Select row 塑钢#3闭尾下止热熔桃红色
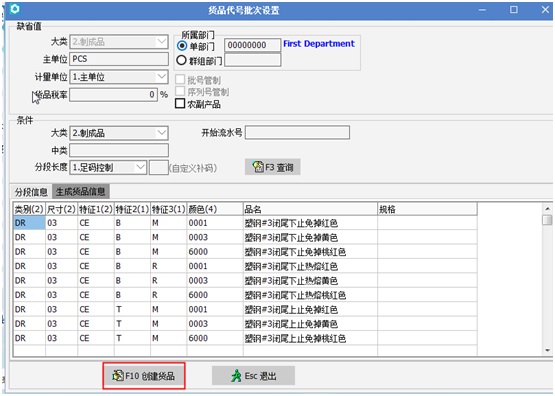The width and height of the screenshot is (555, 396). [245, 295]
